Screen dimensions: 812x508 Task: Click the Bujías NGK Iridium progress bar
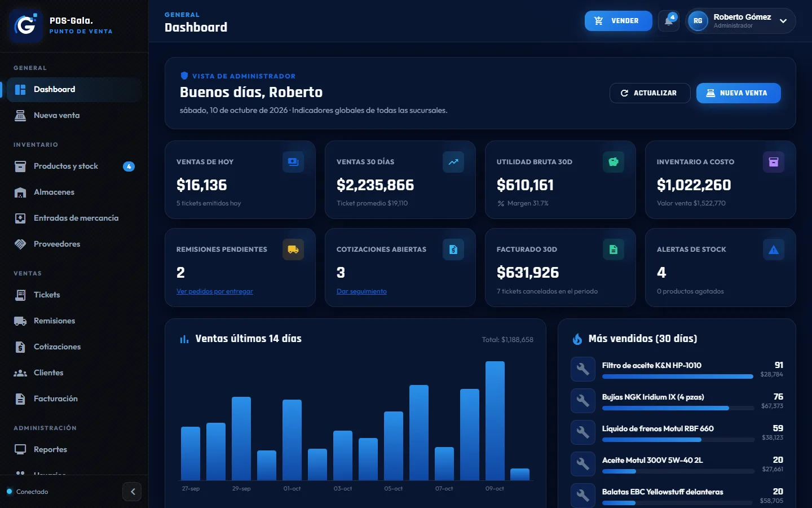point(678,408)
